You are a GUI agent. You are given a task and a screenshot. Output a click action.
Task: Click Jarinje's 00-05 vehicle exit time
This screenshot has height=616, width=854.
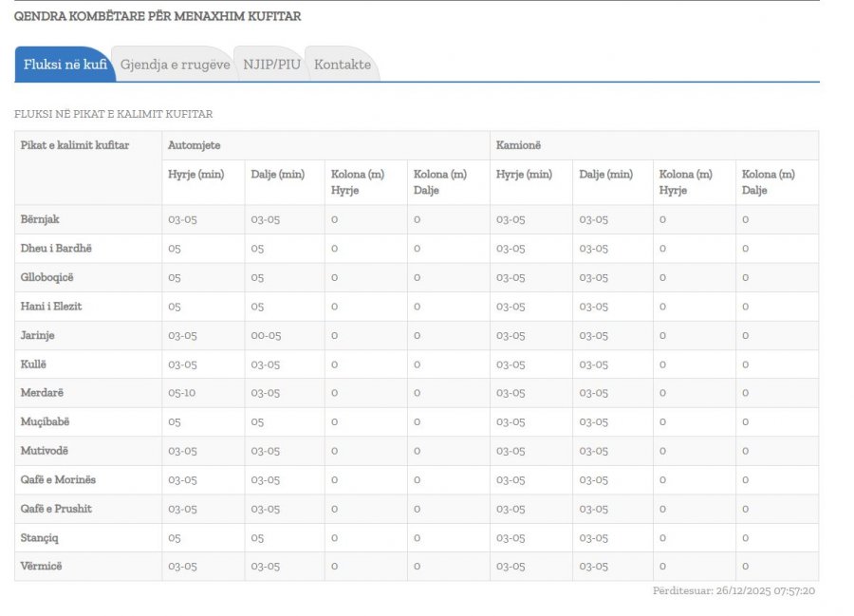click(x=266, y=335)
